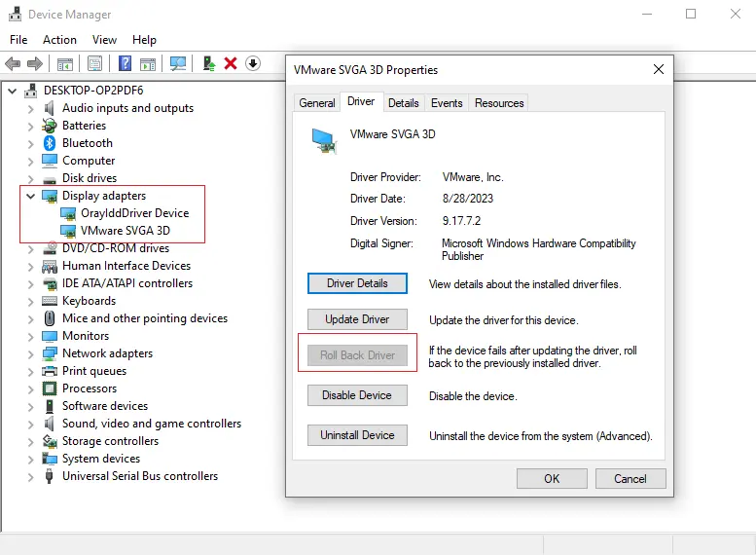
Task: Click the OrayIddDriver Device adapter icon
Action: point(68,213)
